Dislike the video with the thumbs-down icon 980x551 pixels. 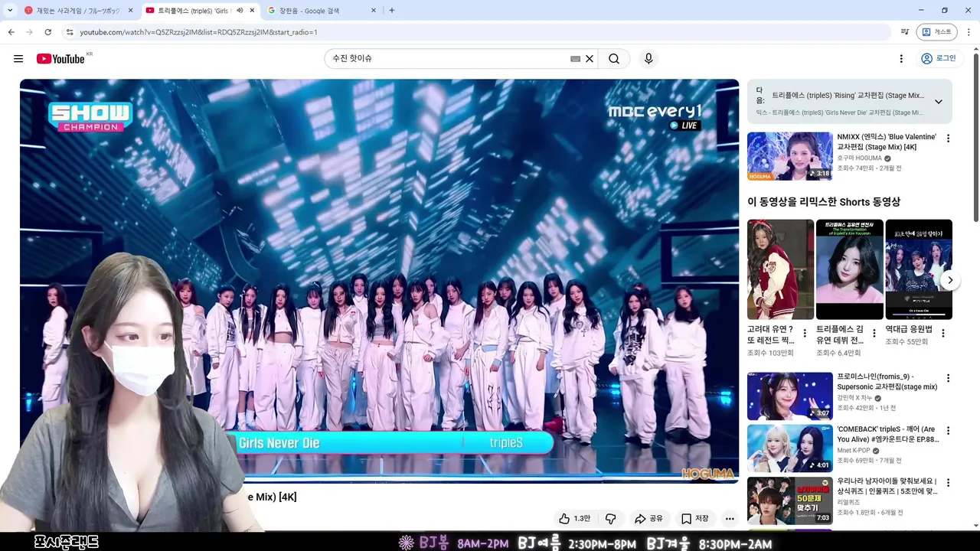610,519
